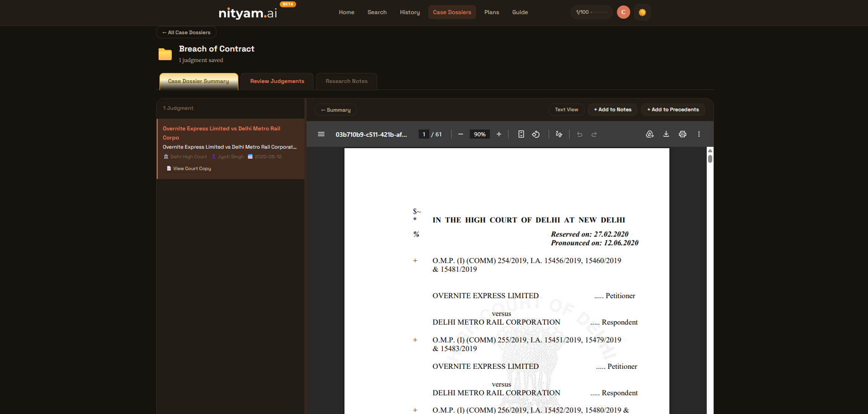This screenshot has height=414, width=868.
Task: Toggle fit-to-page view
Action: (521, 134)
